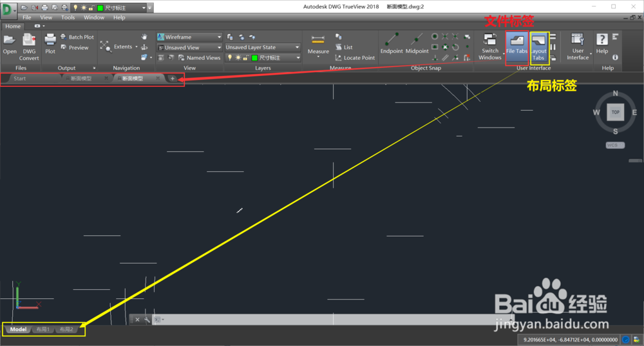This screenshot has width=644, height=346.
Task: Switch to 布局2 layout tab
Action: click(66, 329)
